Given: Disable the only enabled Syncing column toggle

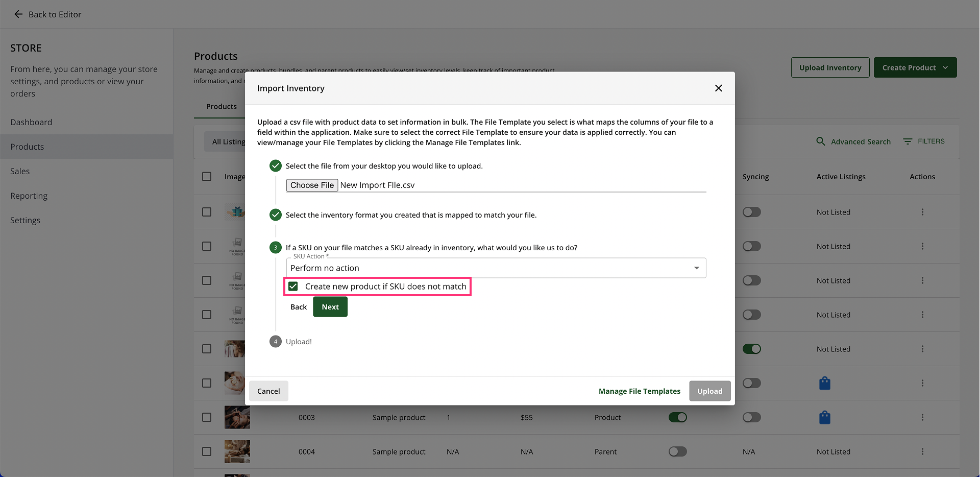Looking at the screenshot, I should 752,349.
